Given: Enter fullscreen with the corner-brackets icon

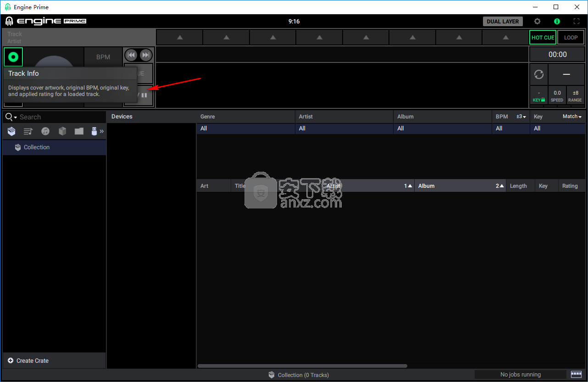Looking at the screenshot, I should click(577, 21).
